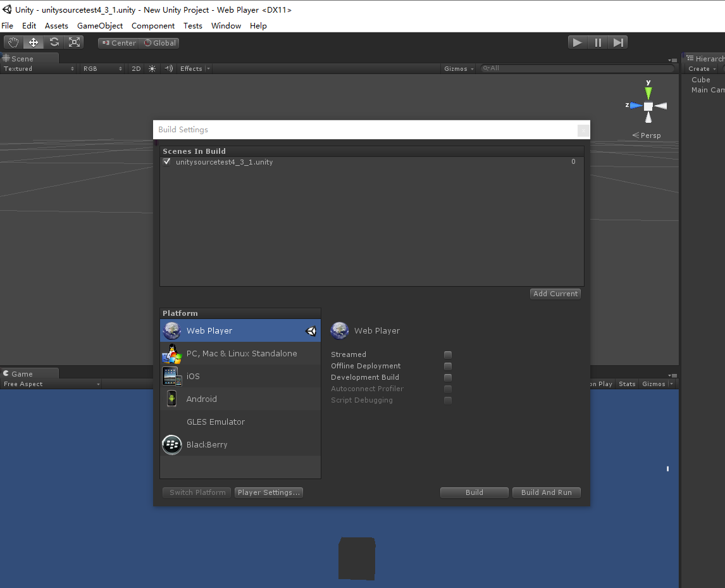Select the Move tool
This screenshot has width=725, height=588.
coord(33,42)
